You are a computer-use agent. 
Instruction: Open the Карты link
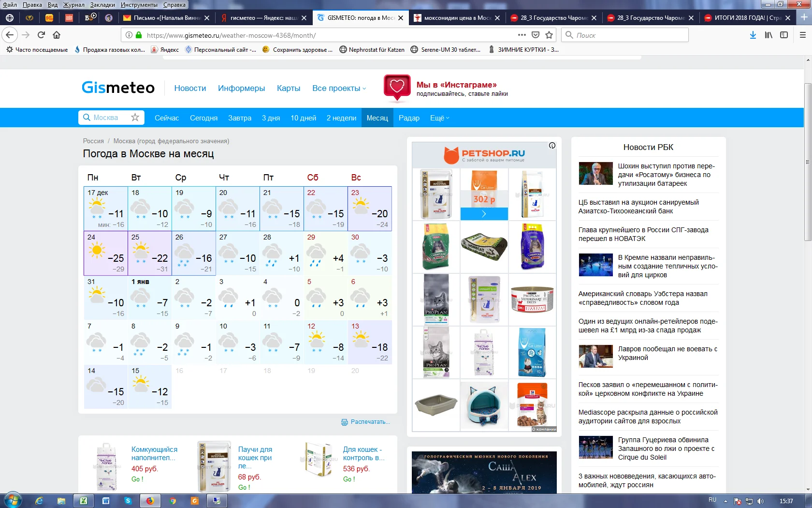[289, 88]
